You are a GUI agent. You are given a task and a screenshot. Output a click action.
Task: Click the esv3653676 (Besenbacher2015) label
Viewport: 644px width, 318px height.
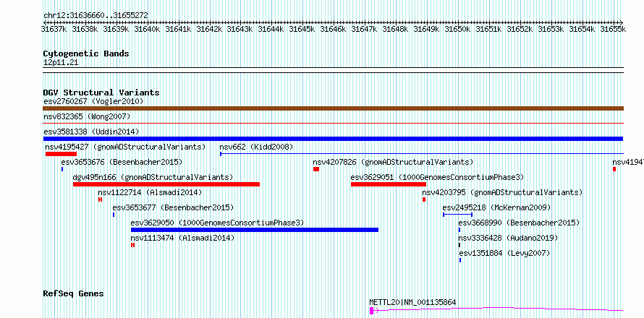(122, 162)
